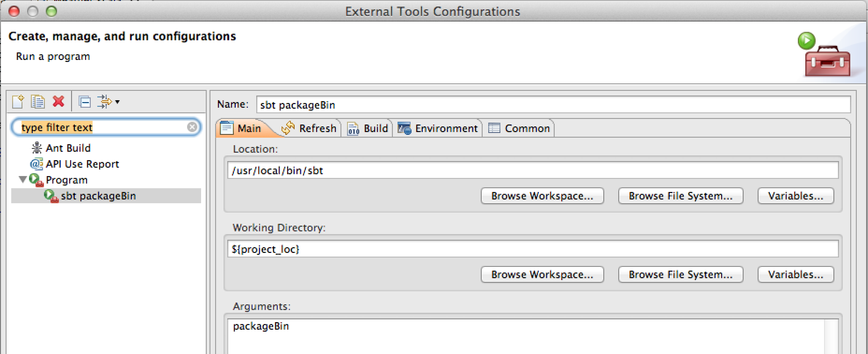Collapse all configurations in tree
Screen dimensions: 868x354
(85, 102)
